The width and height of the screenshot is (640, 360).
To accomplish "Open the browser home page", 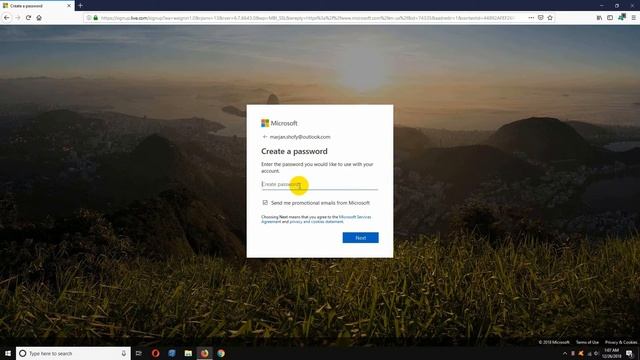I will click(x=39, y=18).
